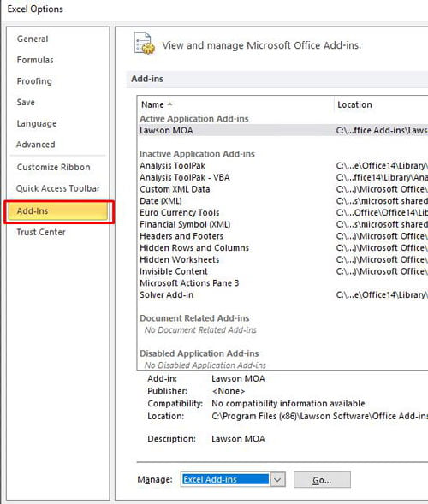
Task: Select Analysis ToolPak in the list
Action: point(172,166)
